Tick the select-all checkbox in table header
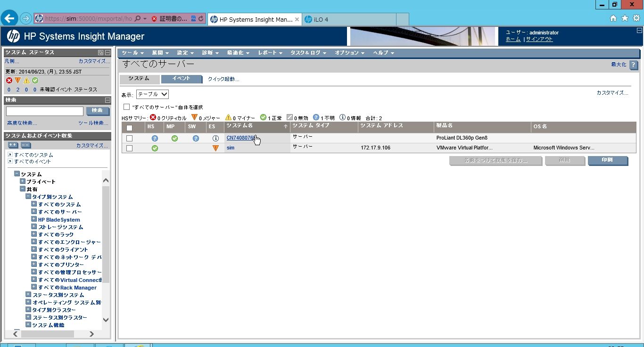The width and height of the screenshot is (644, 347). tap(129, 128)
